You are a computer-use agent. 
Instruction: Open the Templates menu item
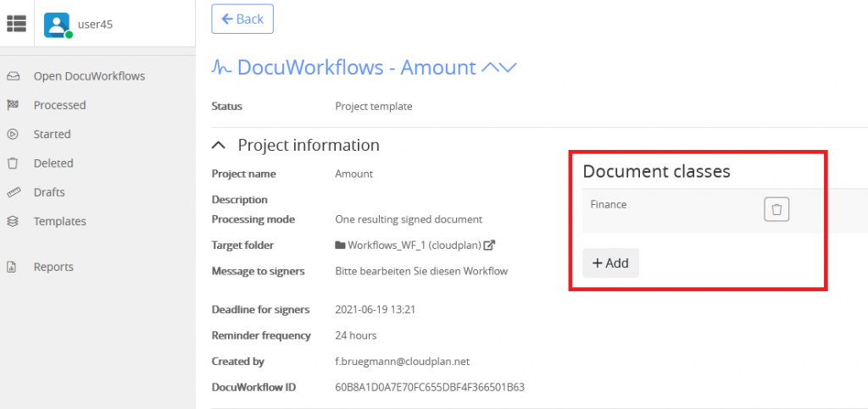click(x=60, y=221)
